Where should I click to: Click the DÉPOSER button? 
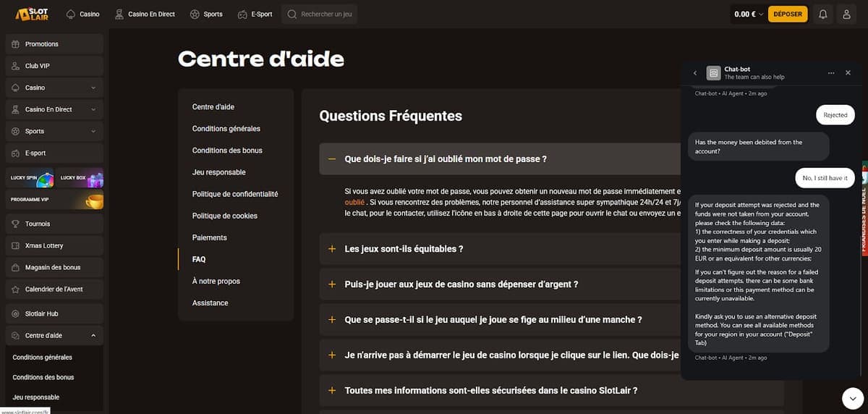[x=787, y=14]
